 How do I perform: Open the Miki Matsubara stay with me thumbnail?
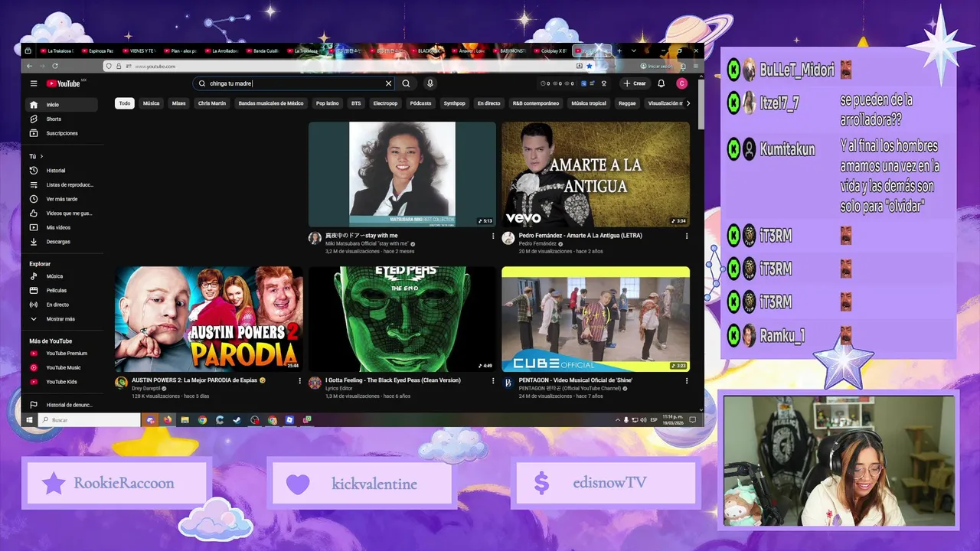click(402, 174)
